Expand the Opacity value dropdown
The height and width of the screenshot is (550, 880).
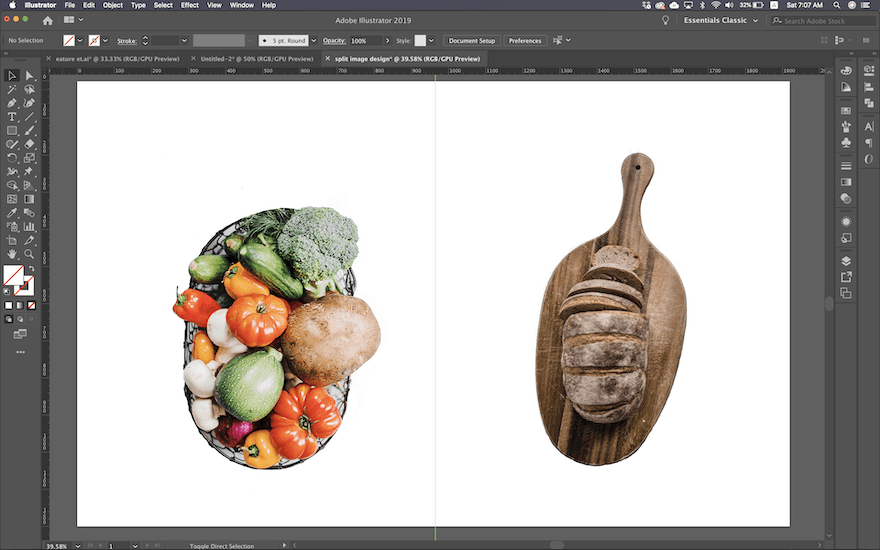coord(386,41)
